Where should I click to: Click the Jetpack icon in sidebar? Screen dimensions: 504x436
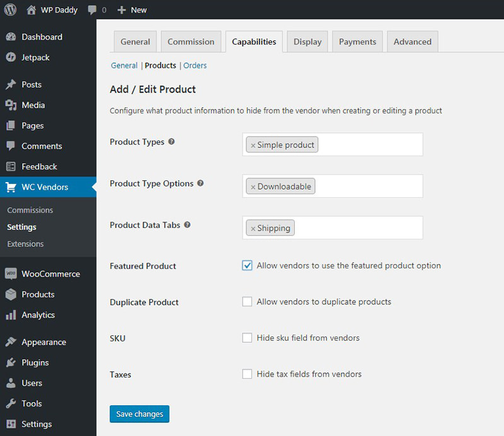11,57
